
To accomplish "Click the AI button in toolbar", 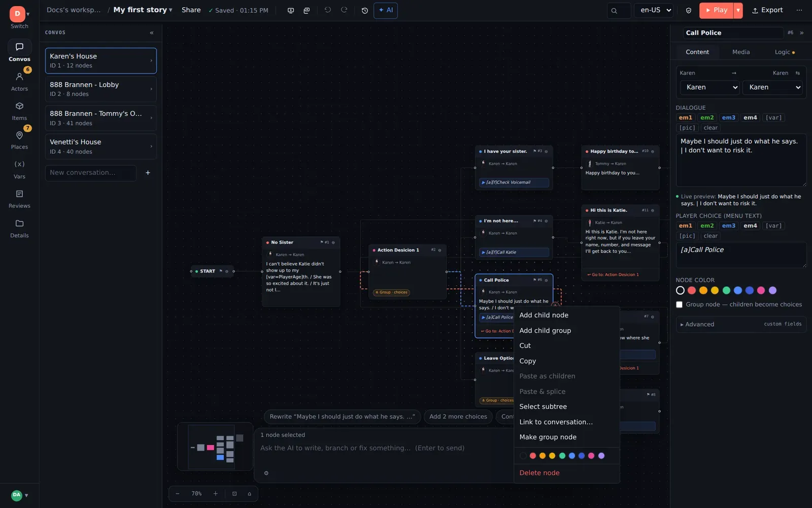I will click(386, 10).
